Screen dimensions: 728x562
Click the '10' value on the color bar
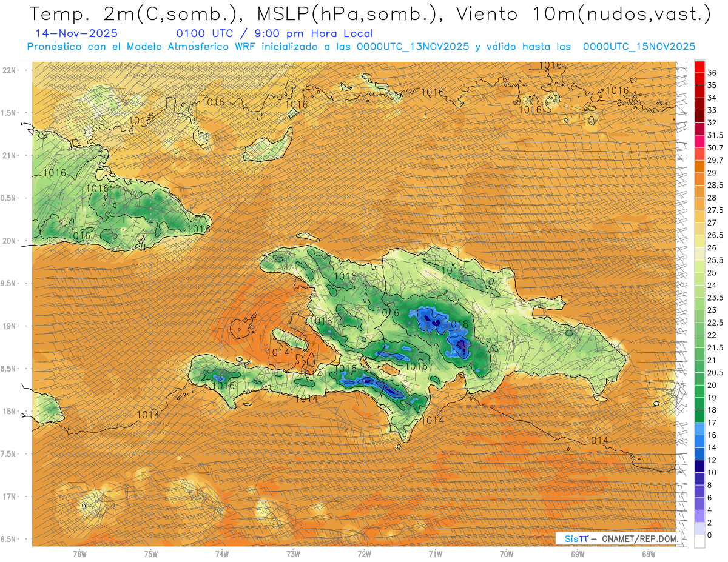click(x=712, y=472)
